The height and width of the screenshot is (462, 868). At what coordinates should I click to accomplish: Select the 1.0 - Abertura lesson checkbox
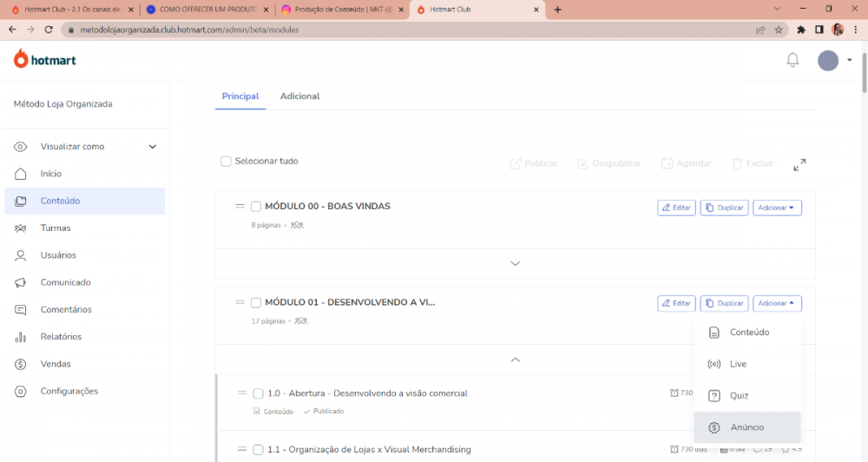pos(258,393)
